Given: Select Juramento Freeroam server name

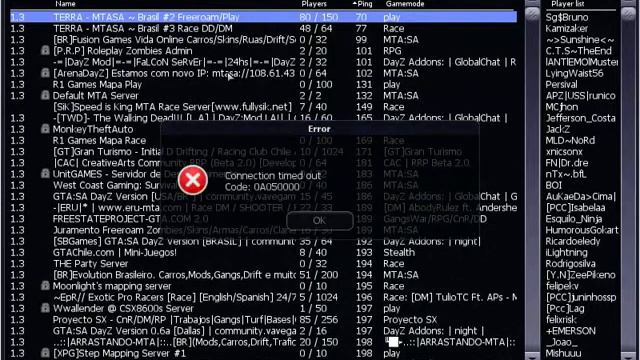Looking at the screenshot, I should 174,230.
